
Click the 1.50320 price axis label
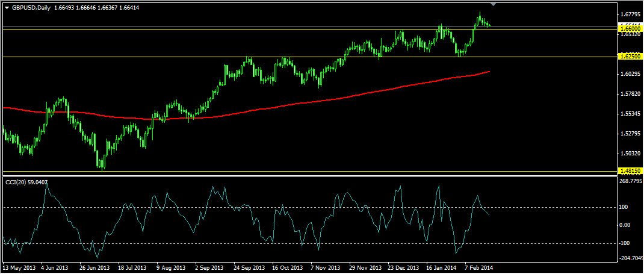coord(631,154)
